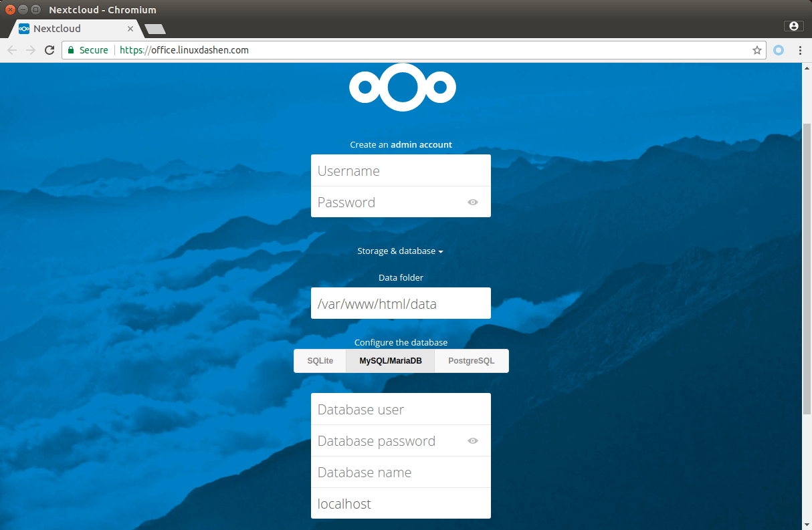The width and height of the screenshot is (812, 530).
Task: Click the page's vertical scrollbar
Action: pyautogui.click(x=807, y=267)
